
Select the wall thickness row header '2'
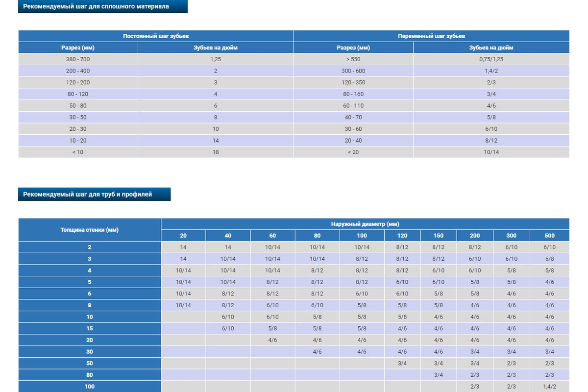click(90, 247)
